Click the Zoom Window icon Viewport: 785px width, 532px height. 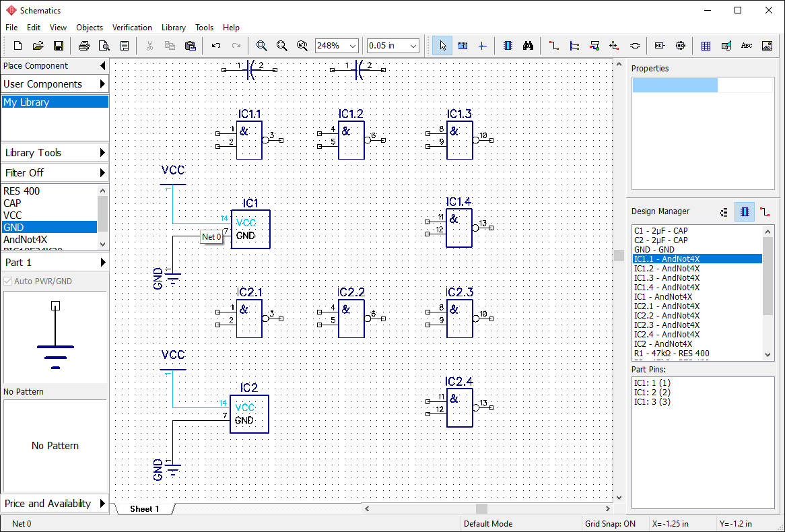(x=302, y=46)
